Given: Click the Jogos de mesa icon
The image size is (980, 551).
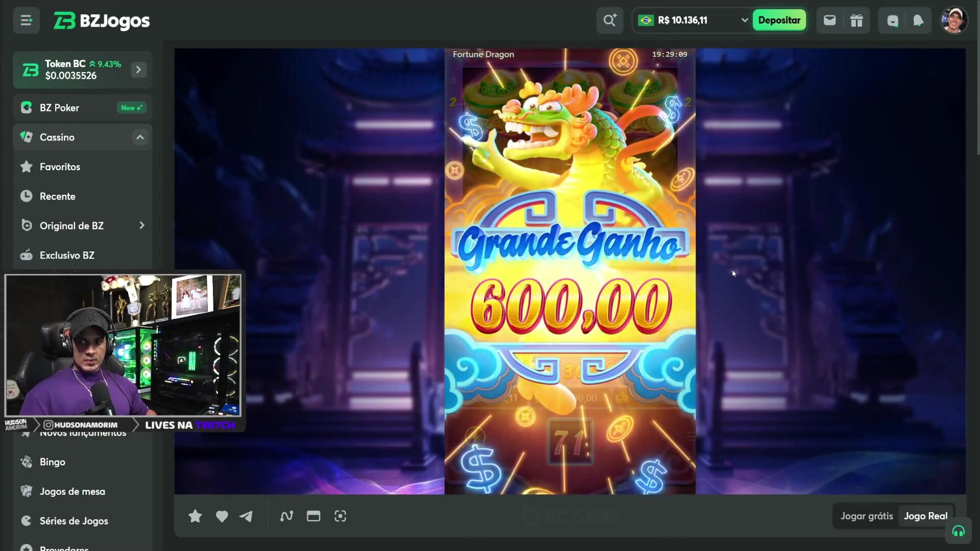Looking at the screenshot, I should [27, 491].
